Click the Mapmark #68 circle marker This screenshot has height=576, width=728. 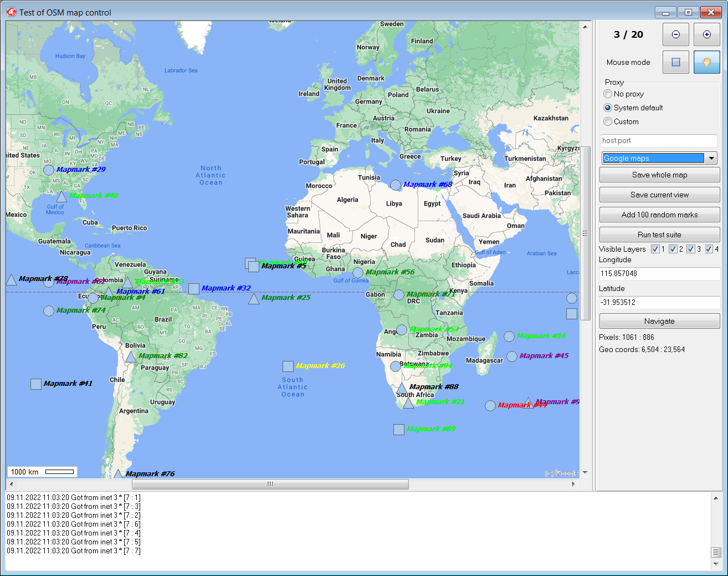(396, 185)
